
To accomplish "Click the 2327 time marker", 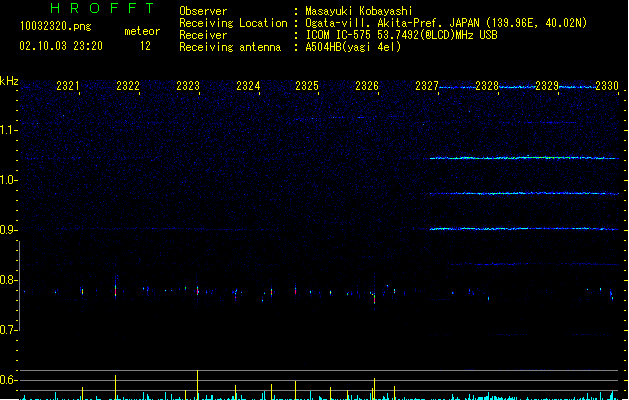I will [427, 86].
